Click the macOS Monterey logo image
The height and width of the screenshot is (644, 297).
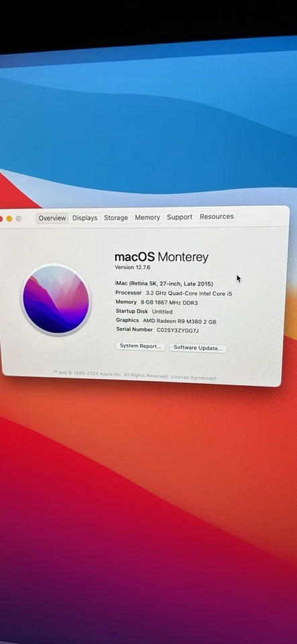[x=56, y=299]
